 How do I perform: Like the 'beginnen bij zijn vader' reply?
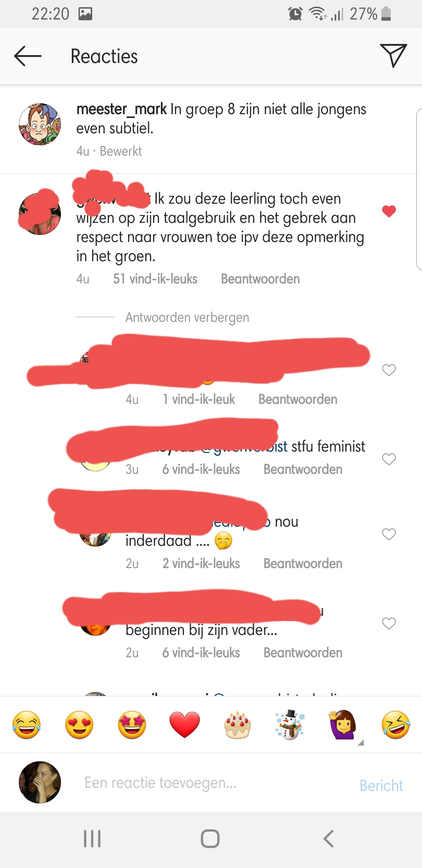(x=389, y=623)
